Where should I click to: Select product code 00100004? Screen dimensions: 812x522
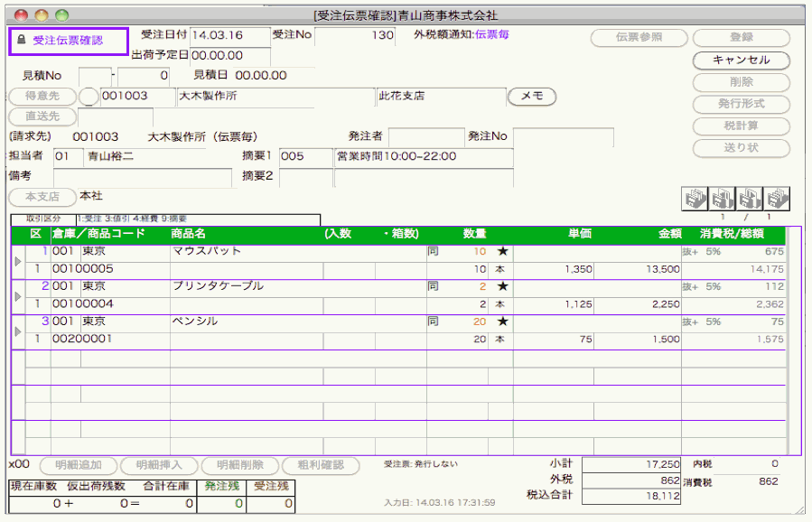coord(83,303)
